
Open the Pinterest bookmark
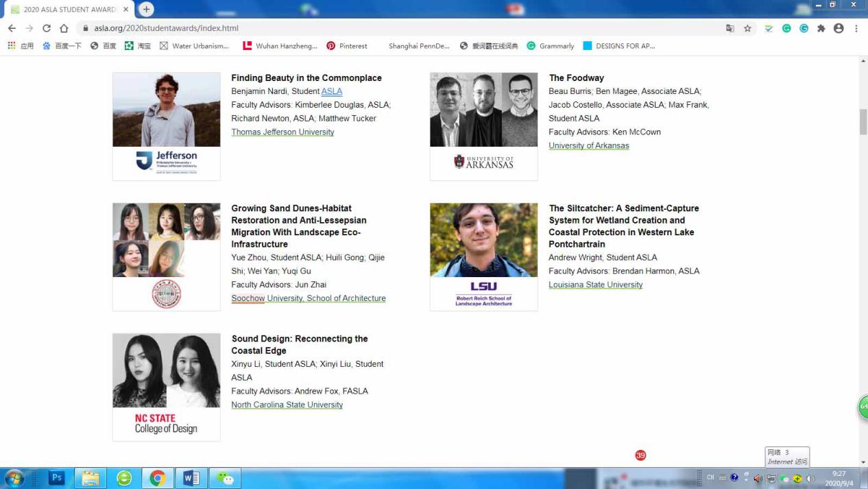point(347,46)
